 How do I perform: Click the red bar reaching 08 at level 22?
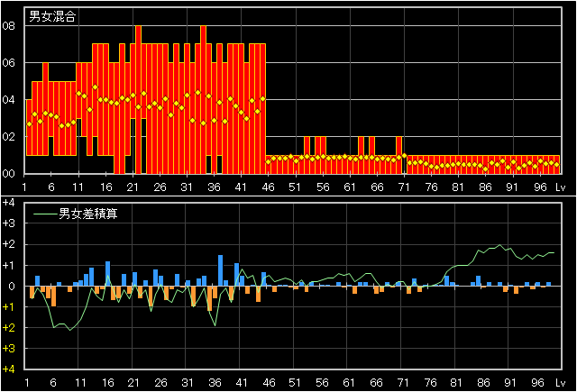pyautogui.click(x=138, y=100)
